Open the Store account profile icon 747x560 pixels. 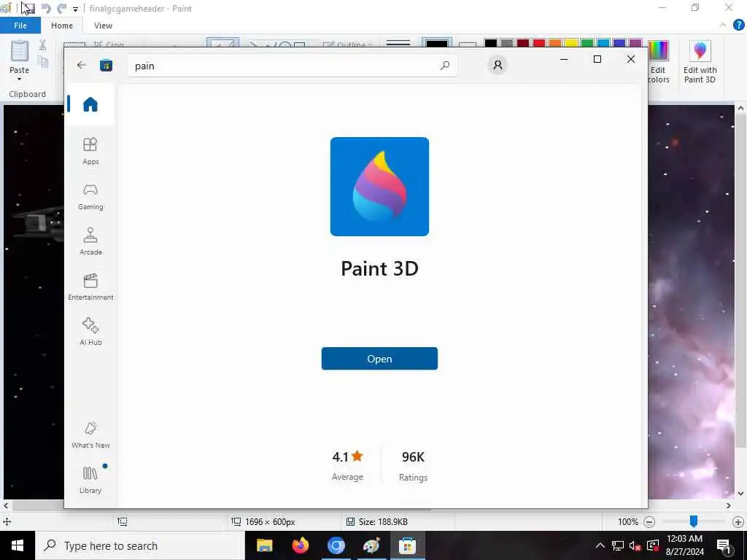point(498,65)
